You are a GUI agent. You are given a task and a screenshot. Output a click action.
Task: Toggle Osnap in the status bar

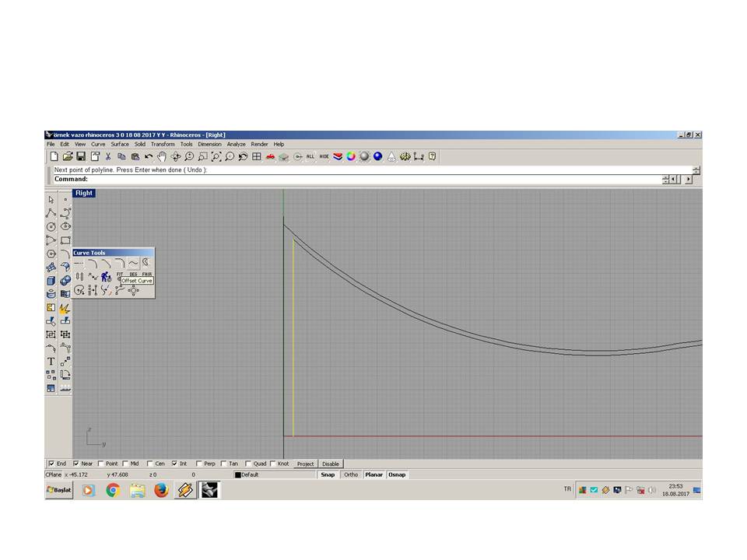[x=397, y=474]
